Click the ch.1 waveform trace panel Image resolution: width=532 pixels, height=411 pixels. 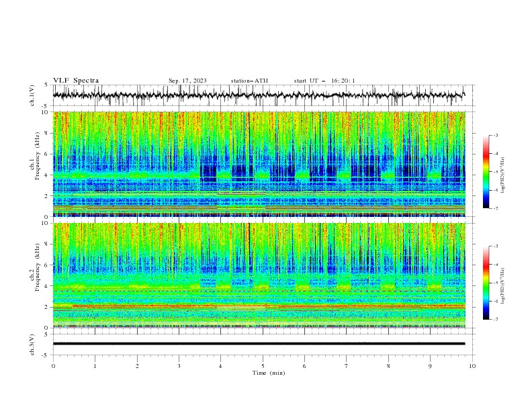point(263,95)
